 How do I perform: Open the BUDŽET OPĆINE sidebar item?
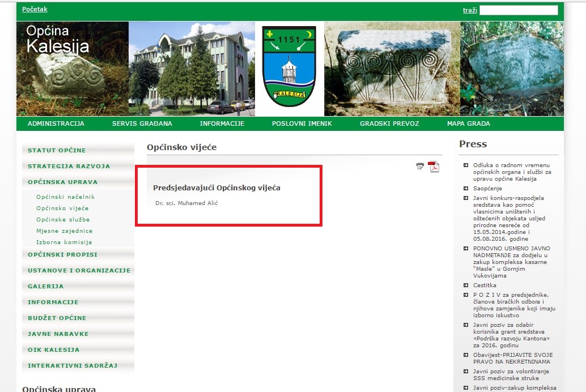pyautogui.click(x=57, y=318)
